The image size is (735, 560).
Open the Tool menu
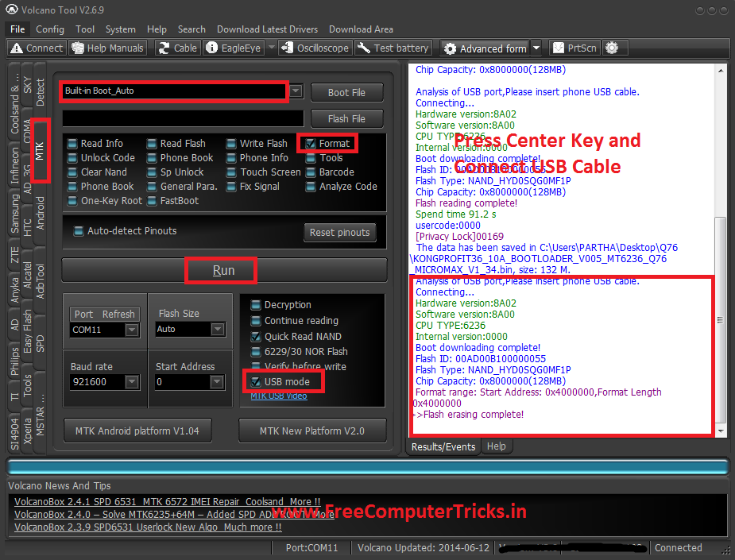tap(85, 29)
